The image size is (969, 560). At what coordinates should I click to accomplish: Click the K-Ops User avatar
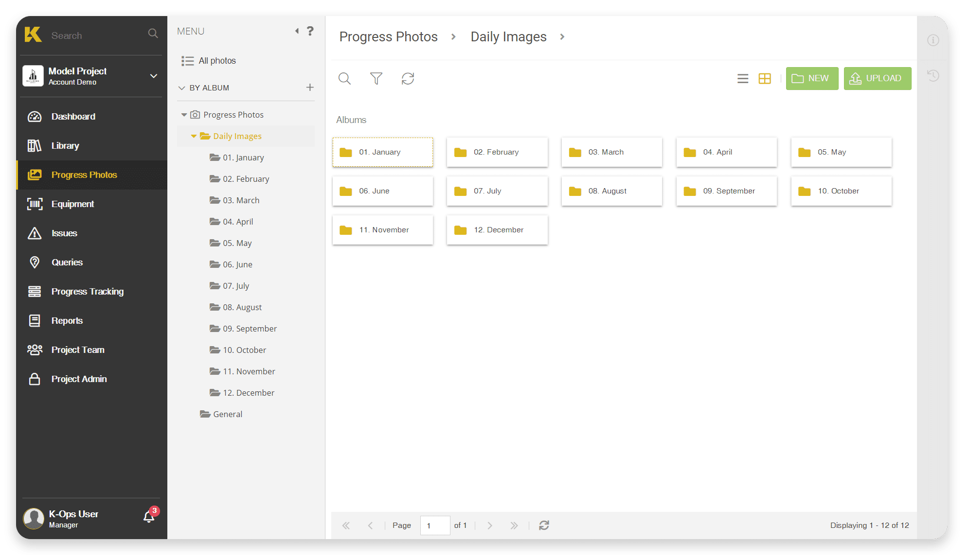(34, 519)
